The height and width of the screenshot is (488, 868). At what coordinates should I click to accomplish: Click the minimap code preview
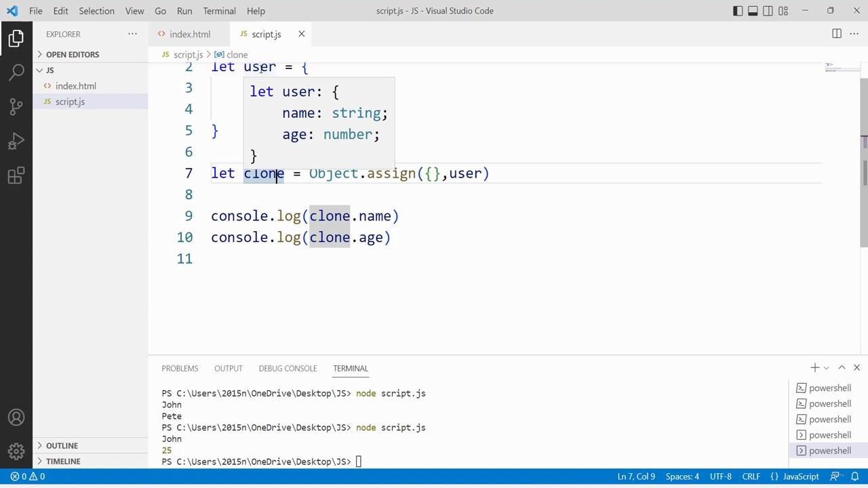pyautogui.click(x=841, y=68)
